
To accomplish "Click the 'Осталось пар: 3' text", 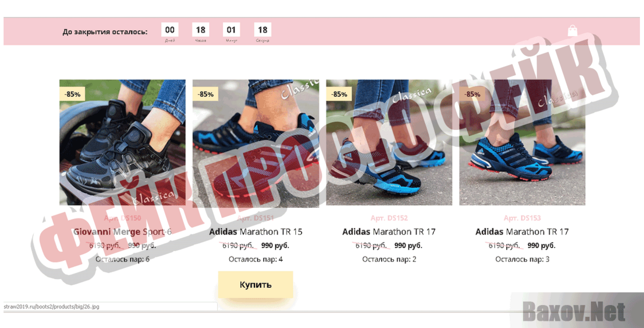I will pos(522,259).
